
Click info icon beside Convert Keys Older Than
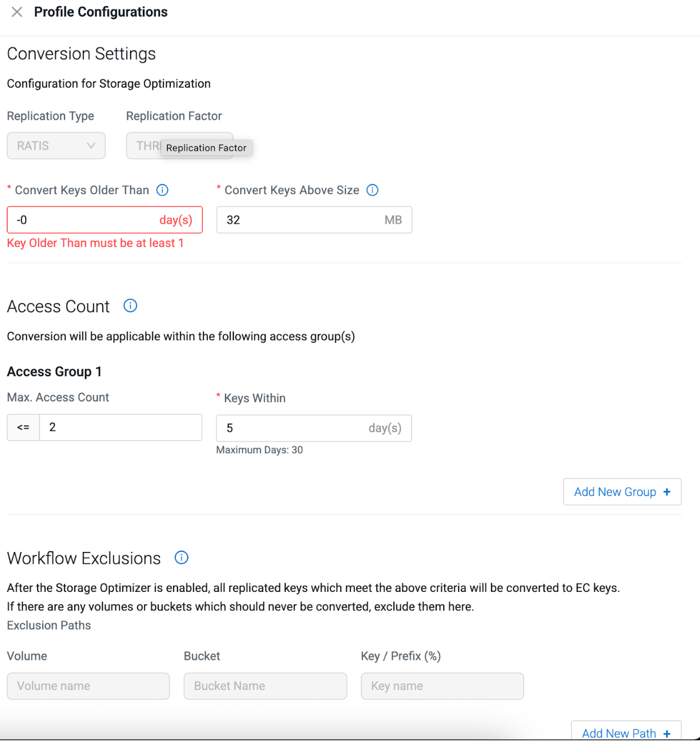(x=162, y=190)
